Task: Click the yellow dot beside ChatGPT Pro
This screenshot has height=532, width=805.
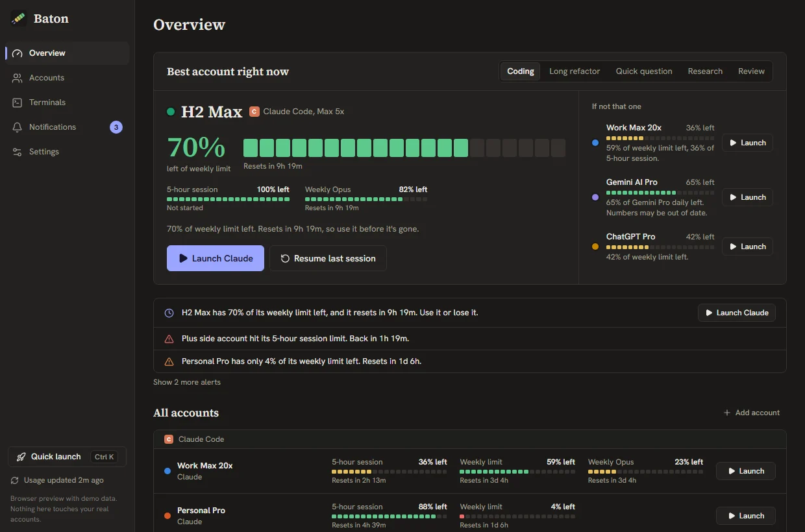Action: (595, 247)
